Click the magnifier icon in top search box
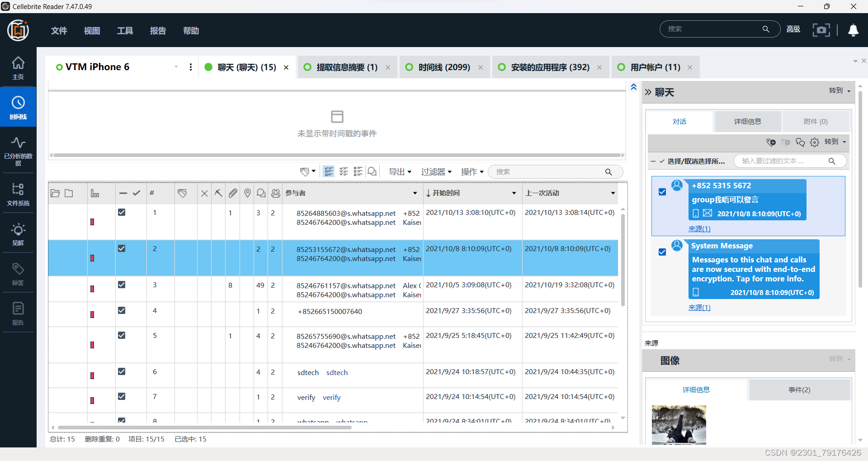 (x=766, y=29)
